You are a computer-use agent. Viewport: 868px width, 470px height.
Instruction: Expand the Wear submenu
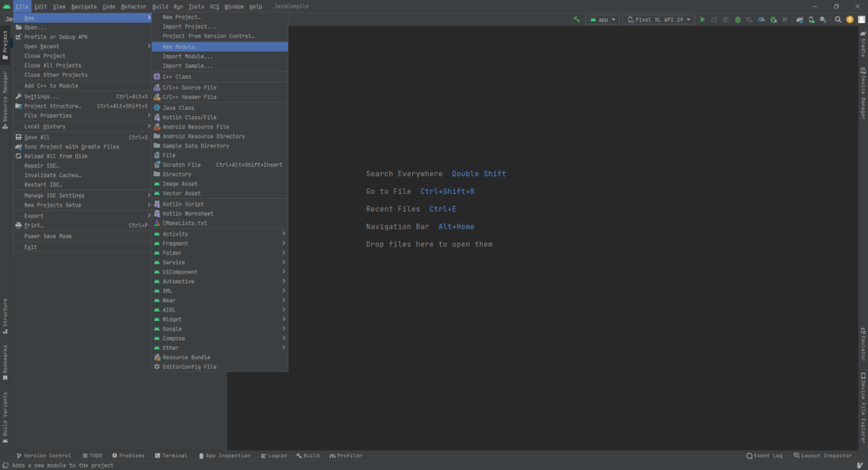(x=220, y=301)
